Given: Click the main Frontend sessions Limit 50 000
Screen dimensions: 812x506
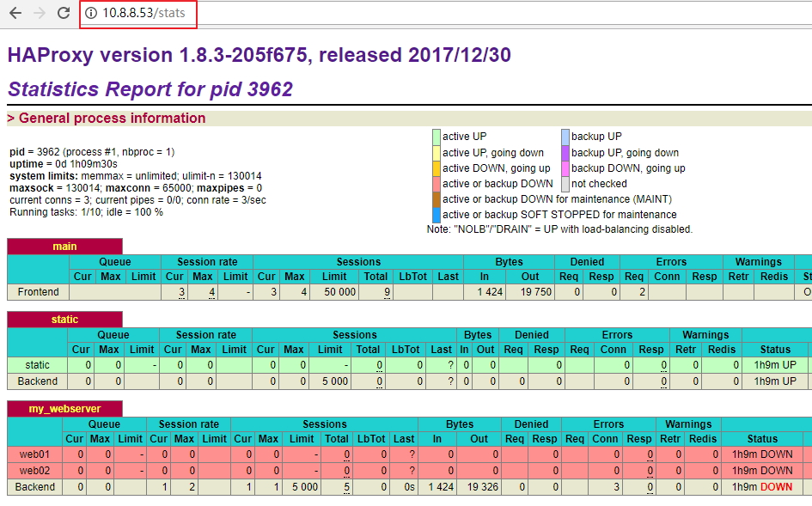Looking at the screenshot, I should [339, 292].
